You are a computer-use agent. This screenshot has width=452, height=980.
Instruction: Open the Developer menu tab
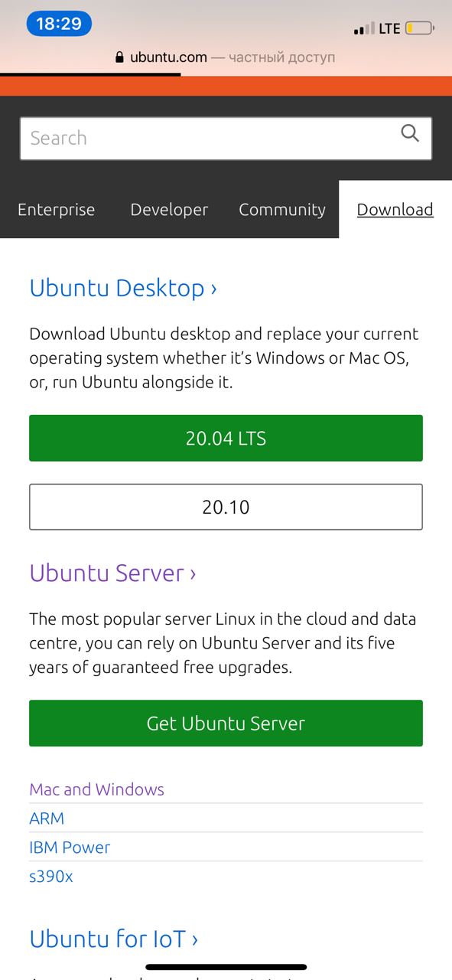pyautogui.click(x=169, y=210)
